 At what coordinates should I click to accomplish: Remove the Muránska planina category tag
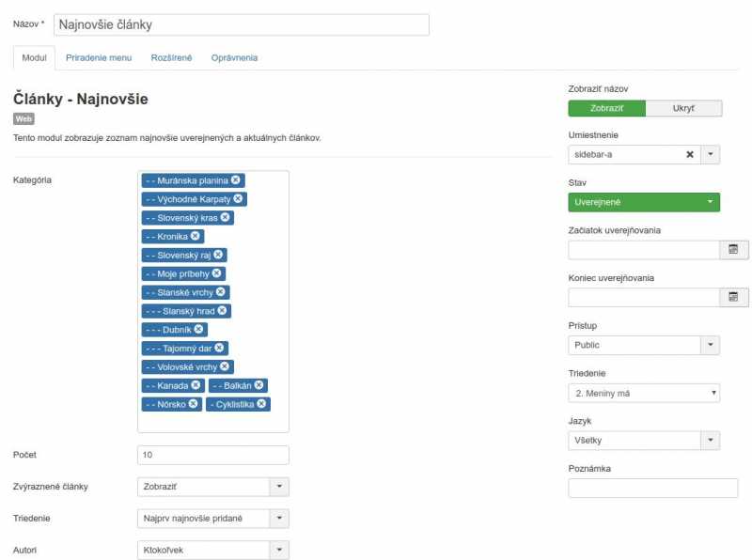point(236,180)
